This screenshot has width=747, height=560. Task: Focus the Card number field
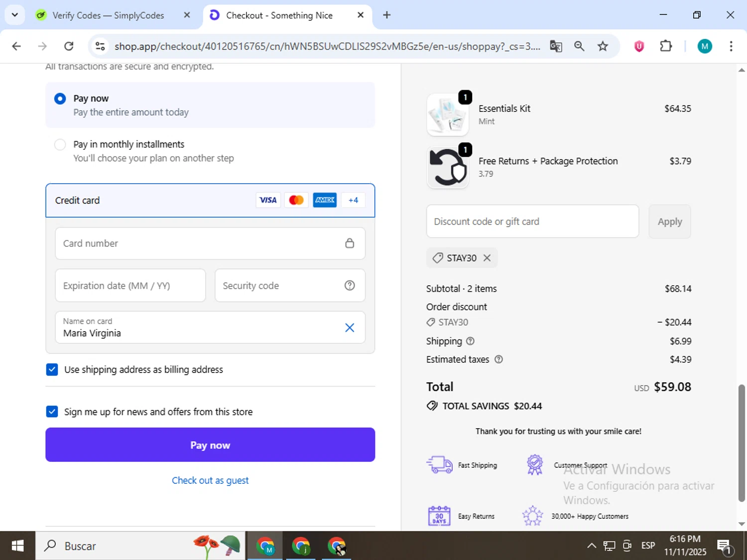(210, 243)
